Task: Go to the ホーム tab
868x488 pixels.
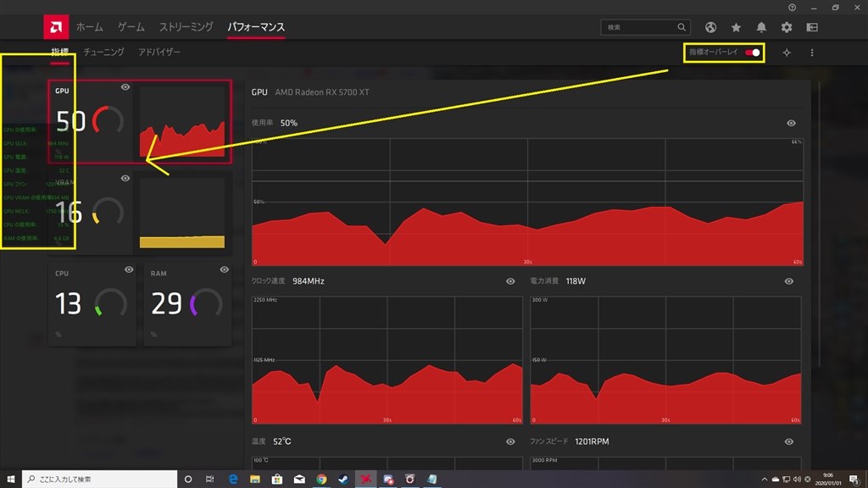Action: [x=90, y=27]
